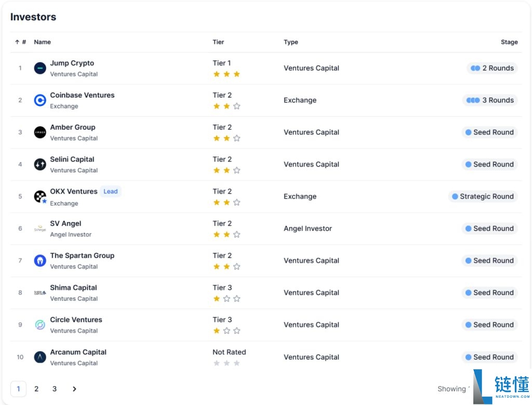Sort table by Type column header

tap(291, 42)
